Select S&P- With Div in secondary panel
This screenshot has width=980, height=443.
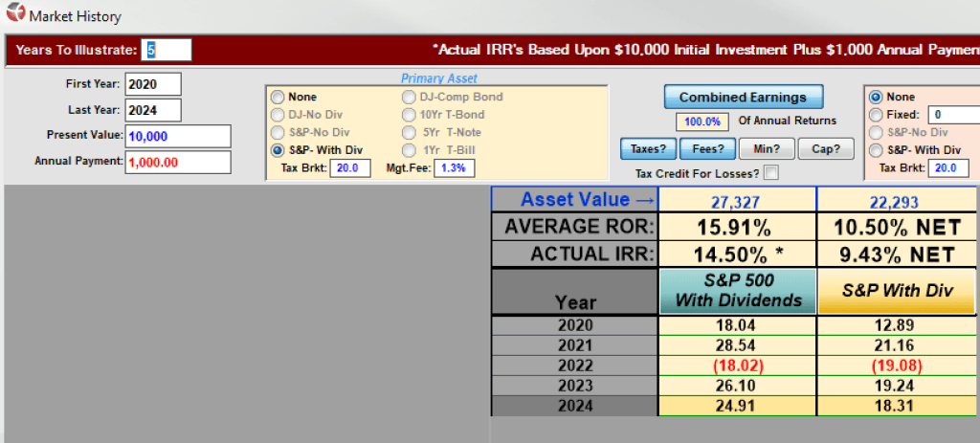coord(876,150)
